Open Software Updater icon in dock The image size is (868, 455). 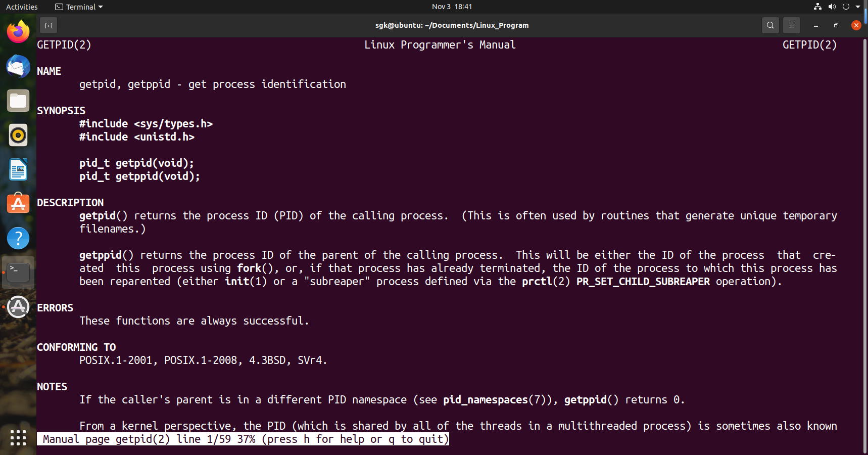[18, 307]
